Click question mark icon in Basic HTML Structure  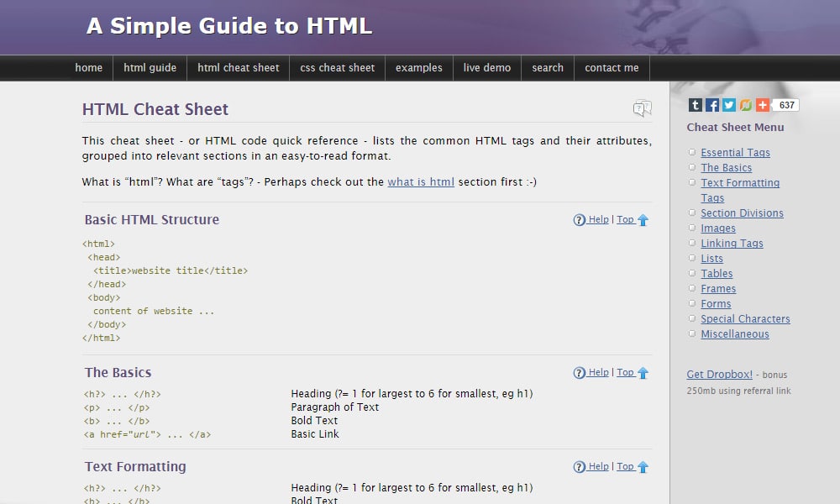(x=579, y=220)
